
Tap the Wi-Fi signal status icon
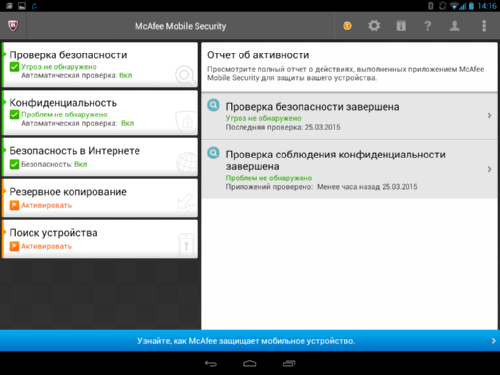pos(454,6)
